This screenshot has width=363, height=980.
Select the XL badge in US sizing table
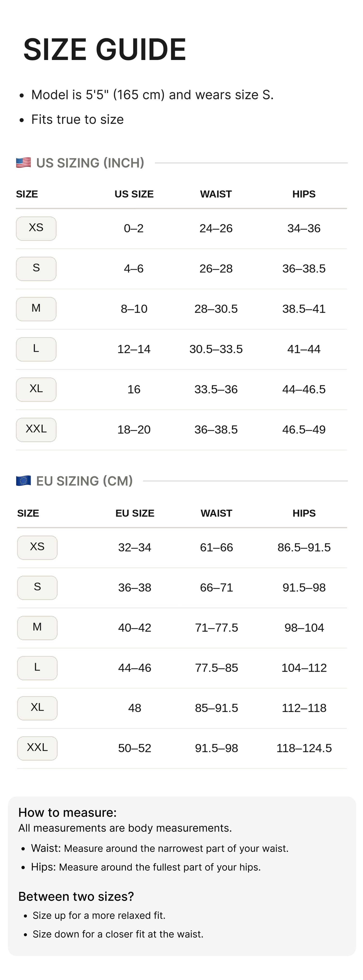point(36,389)
